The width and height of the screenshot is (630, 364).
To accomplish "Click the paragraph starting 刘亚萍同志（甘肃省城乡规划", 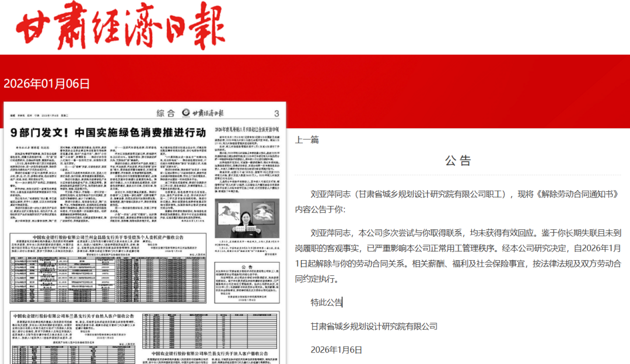I will [458, 202].
